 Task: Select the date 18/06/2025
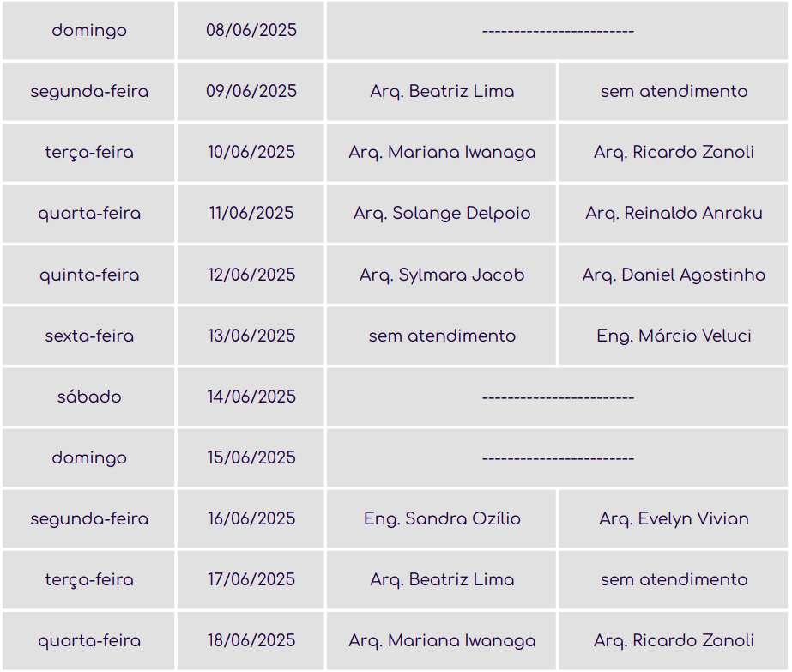251,641
